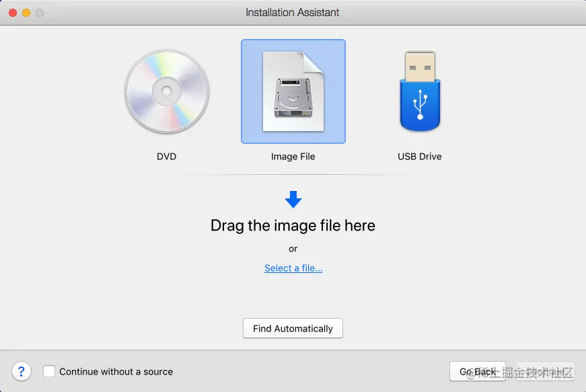
Task: Open the help question mark icon
Action: [x=22, y=371]
